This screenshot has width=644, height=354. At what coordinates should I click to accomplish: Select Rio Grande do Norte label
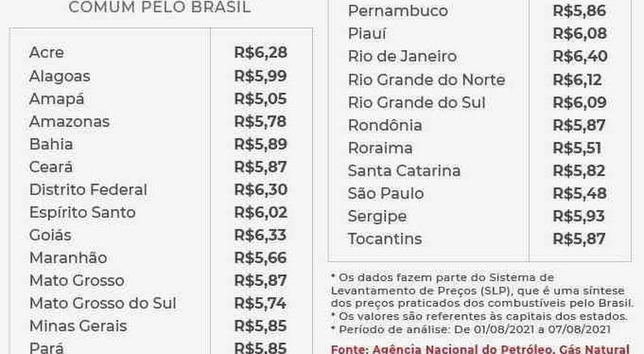[x=426, y=79]
